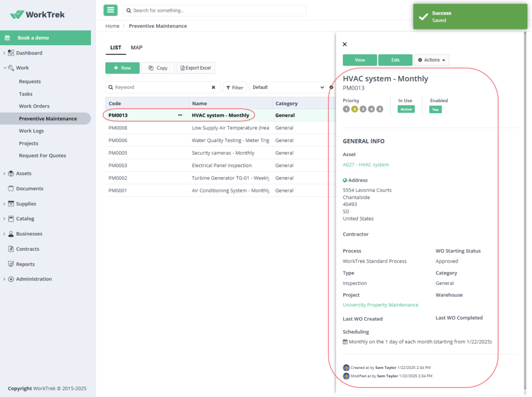The image size is (532, 397).
Task: Open Work Logs in the sidebar
Action: pyautogui.click(x=31, y=131)
